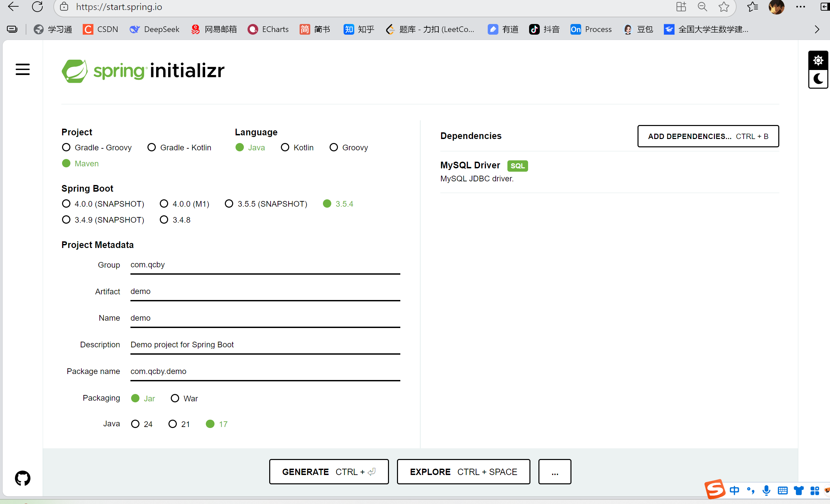Open the browser profile avatar
Screen dimensions: 830x504
[x=776, y=7]
